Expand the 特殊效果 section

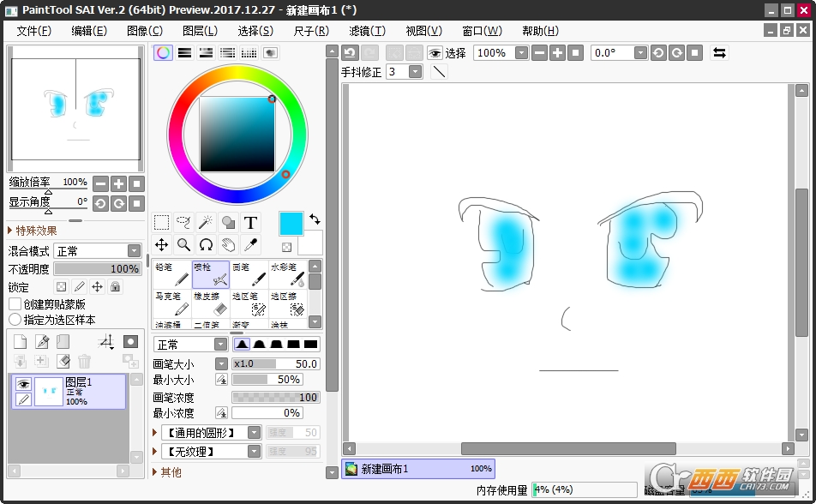tap(33, 231)
